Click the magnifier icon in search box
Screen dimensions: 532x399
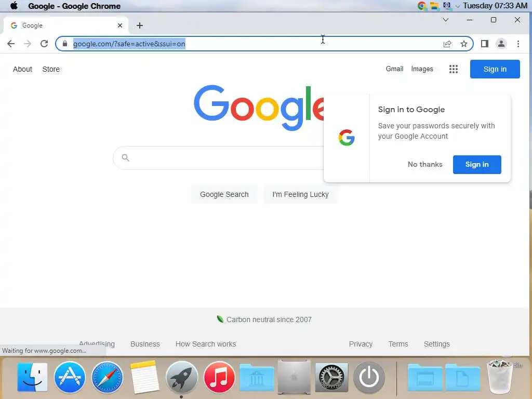pos(125,158)
